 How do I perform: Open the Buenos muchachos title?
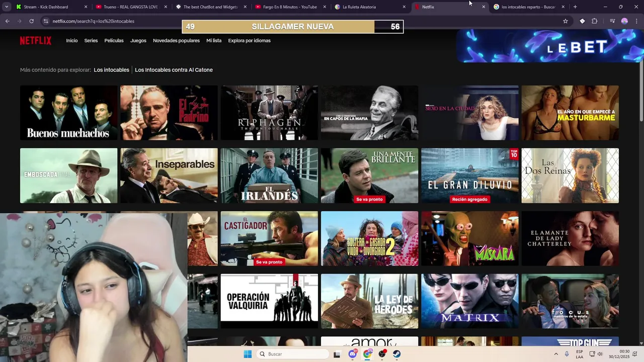pyautogui.click(x=68, y=113)
